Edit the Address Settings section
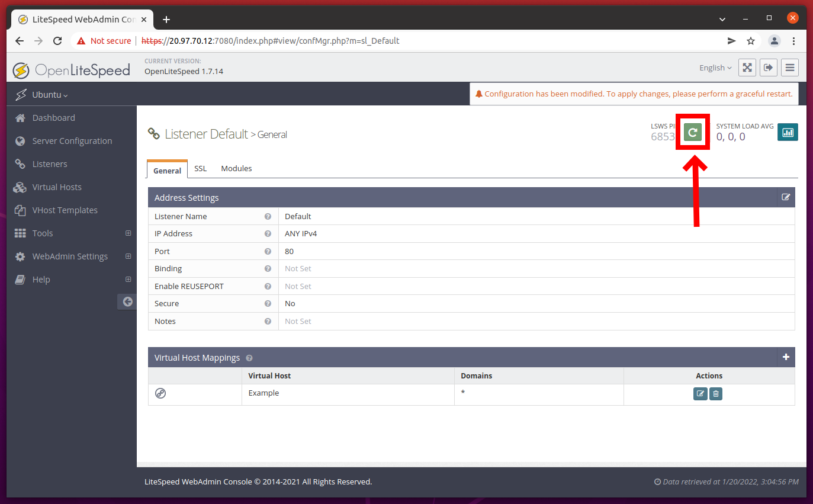Viewport: 813px width, 504px height. 786,197
